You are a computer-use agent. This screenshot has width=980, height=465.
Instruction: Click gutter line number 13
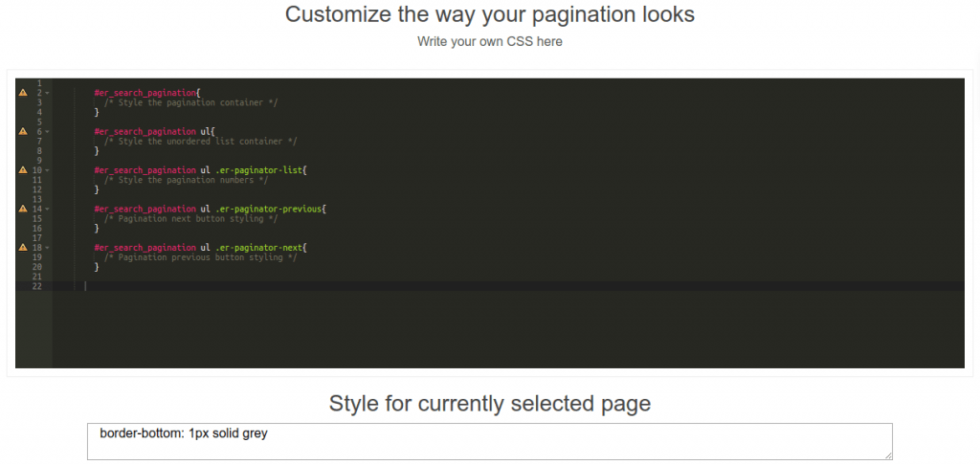coord(37,199)
